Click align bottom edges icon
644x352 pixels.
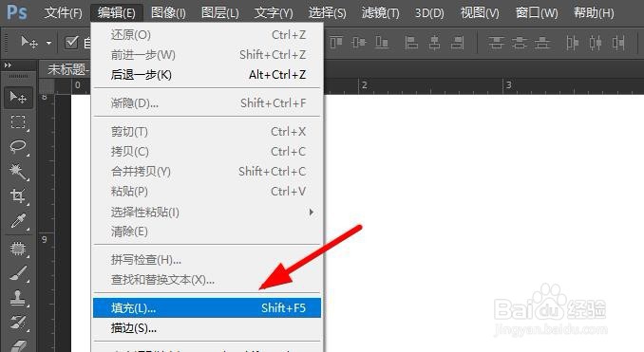click(382, 43)
